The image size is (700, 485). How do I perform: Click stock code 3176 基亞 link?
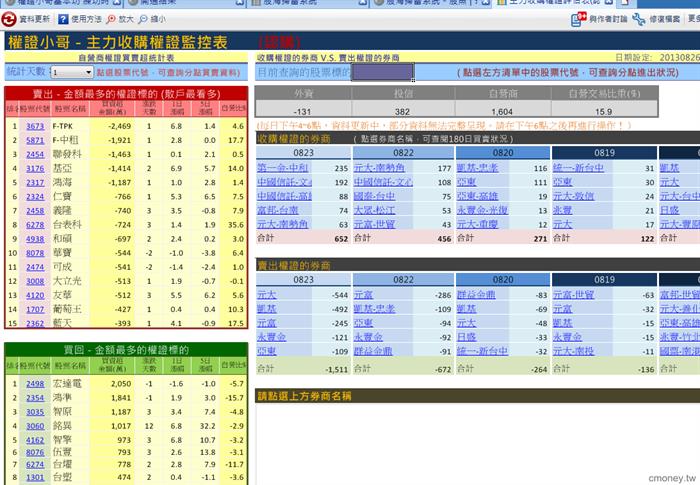tap(35, 169)
